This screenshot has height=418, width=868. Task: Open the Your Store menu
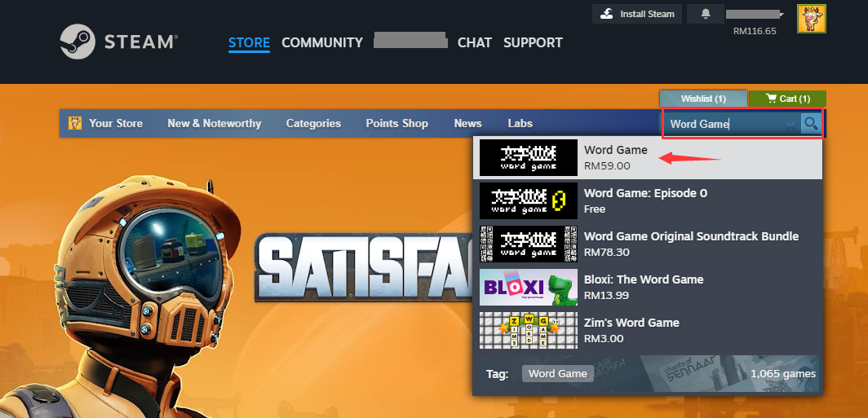coord(116,123)
